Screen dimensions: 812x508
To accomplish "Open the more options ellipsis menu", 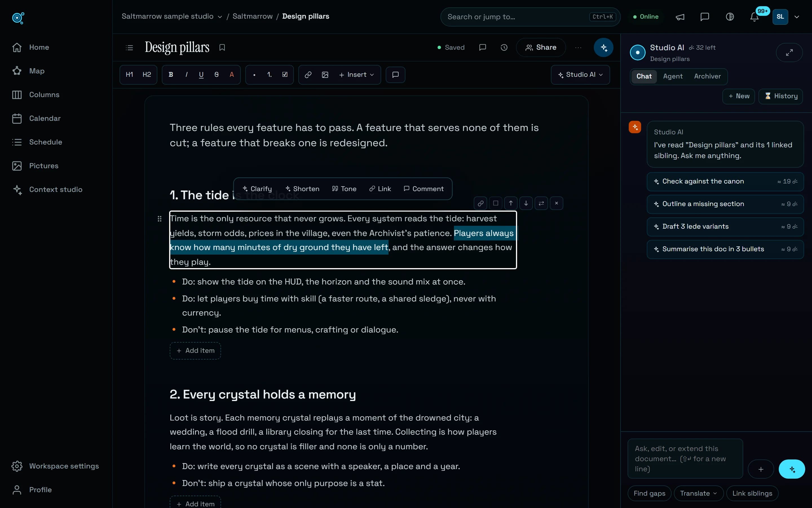I will pyautogui.click(x=578, y=47).
